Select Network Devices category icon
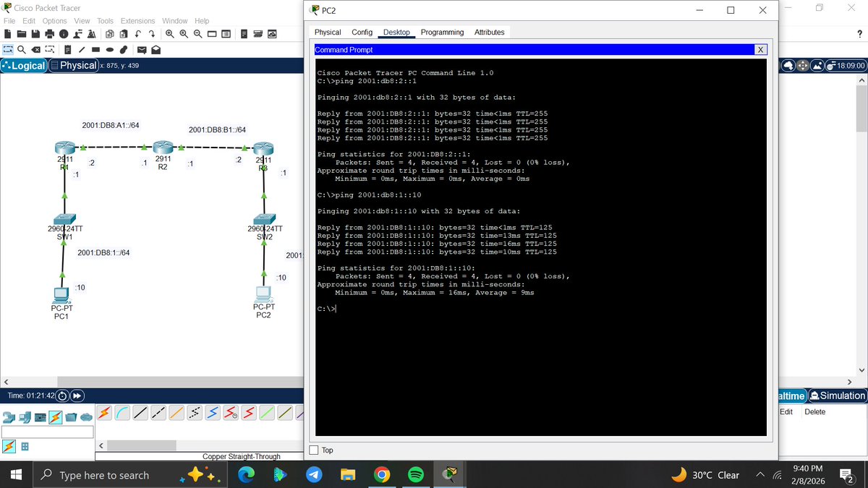Screen dimensions: 868x488 (9, 417)
